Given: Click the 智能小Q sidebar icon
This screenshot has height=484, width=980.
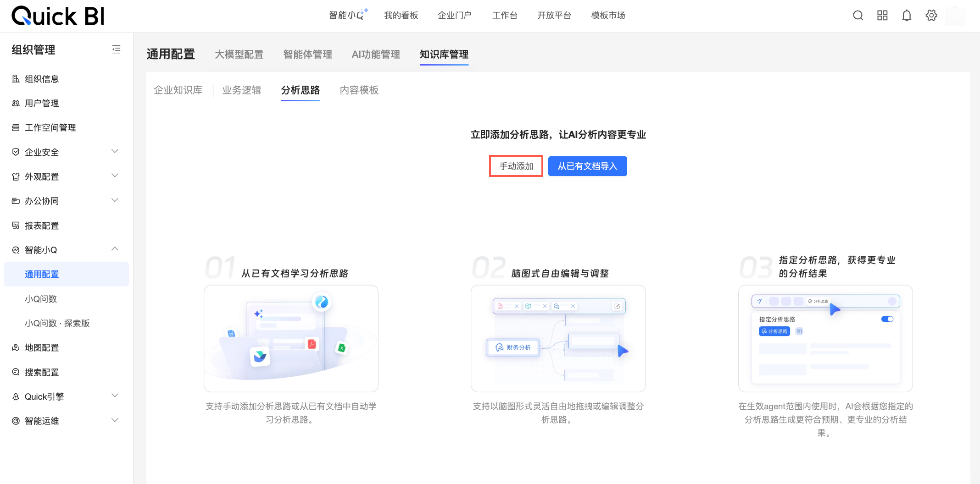Looking at the screenshot, I should coord(16,250).
